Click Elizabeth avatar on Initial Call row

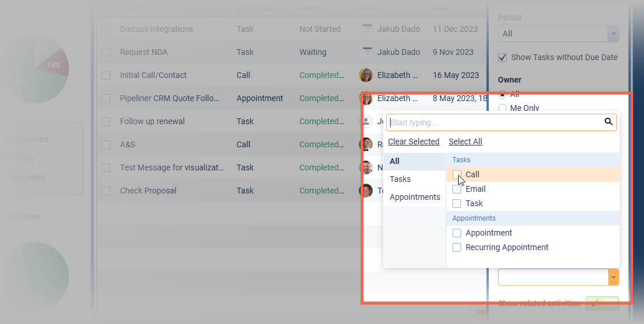pyautogui.click(x=365, y=75)
